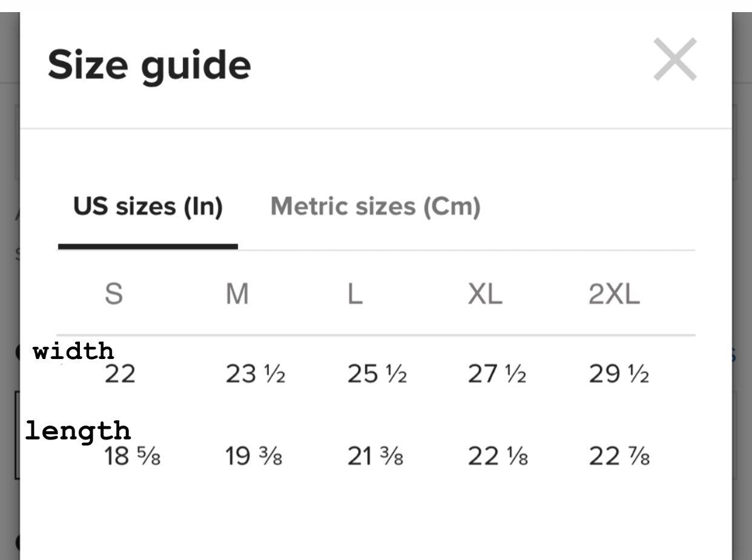Select width value 29 ½ for 2XL

619,375
